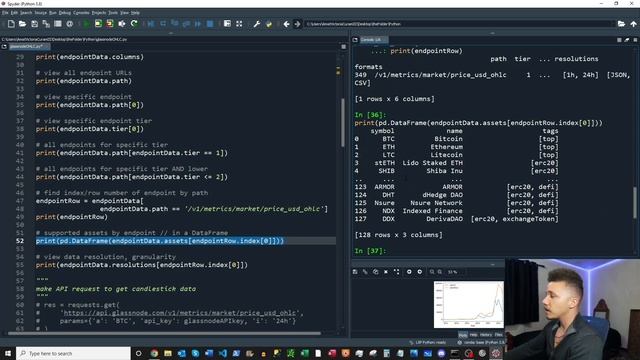Viewport: 640px width, 360px height.
Task: Toggle fullscreen mode icon
Action: 239,24
